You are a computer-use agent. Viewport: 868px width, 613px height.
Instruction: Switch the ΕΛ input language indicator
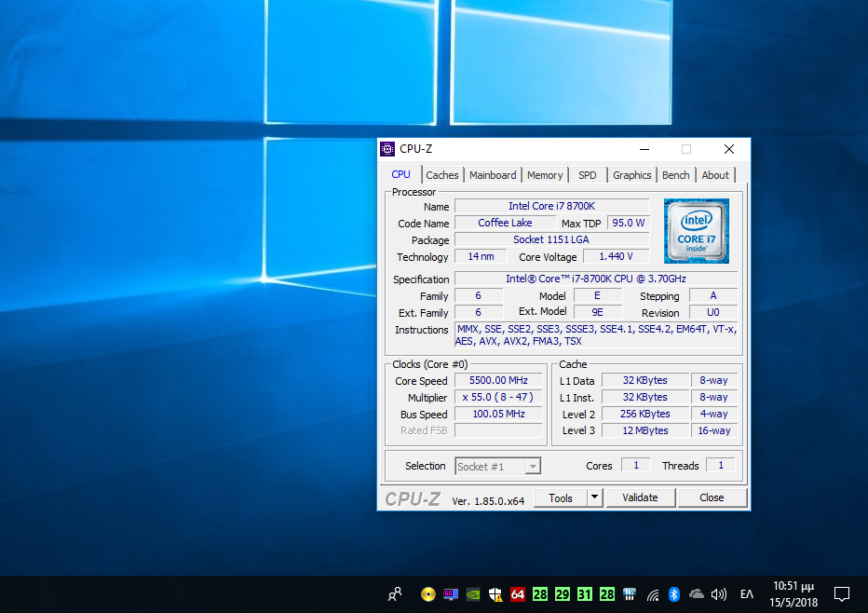[x=747, y=594]
